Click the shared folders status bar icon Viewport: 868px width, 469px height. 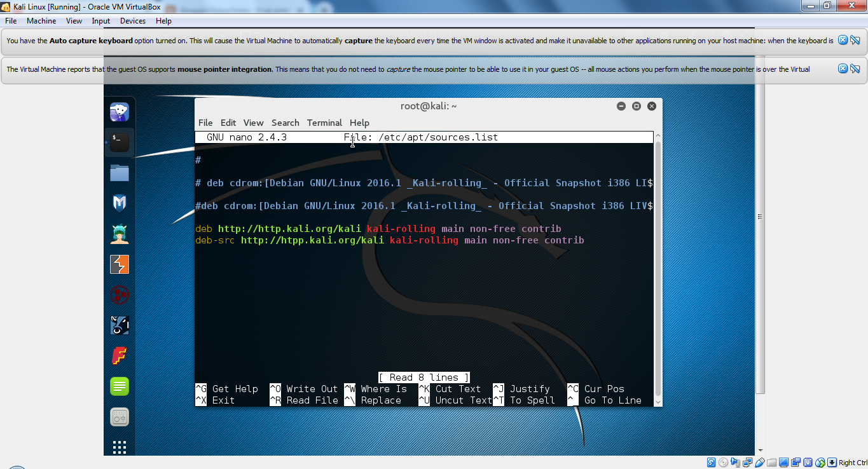click(x=772, y=463)
